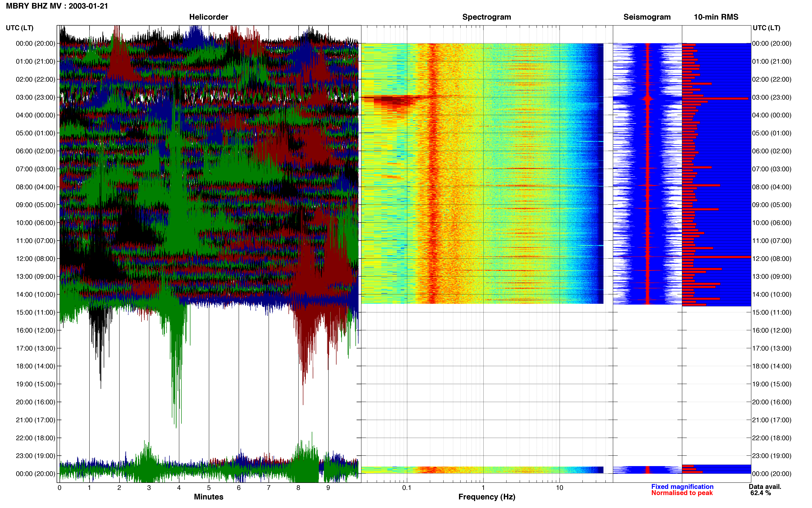This screenshot has height=508, width=812.
Task: Click '05:00 (01:00)' on the left time axis
Action: tap(36, 133)
